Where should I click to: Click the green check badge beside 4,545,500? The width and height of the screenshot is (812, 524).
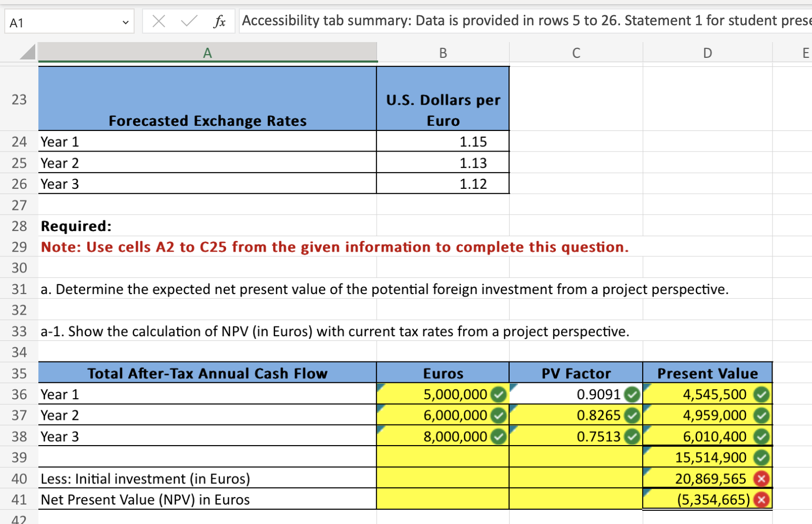pyautogui.click(x=762, y=394)
